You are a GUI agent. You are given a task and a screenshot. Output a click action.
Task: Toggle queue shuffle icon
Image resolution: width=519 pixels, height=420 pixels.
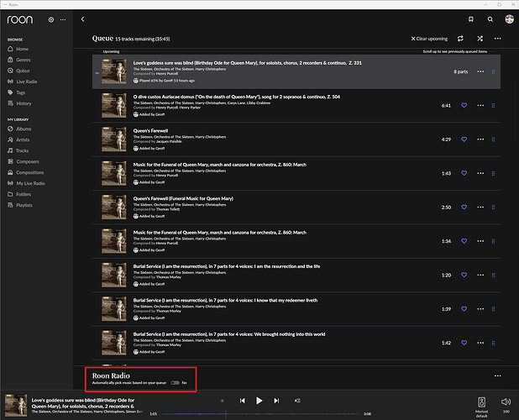480,39
